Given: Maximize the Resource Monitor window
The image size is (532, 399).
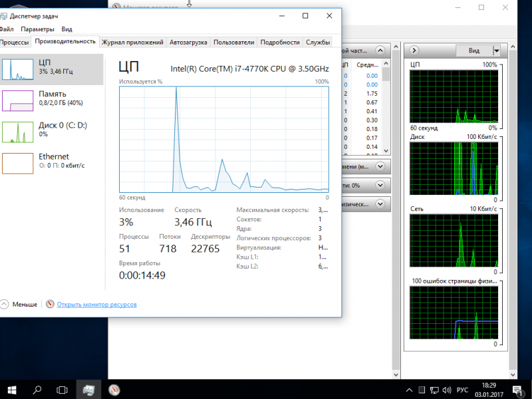Looking at the screenshot, I should pyautogui.click(x=481, y=7).
